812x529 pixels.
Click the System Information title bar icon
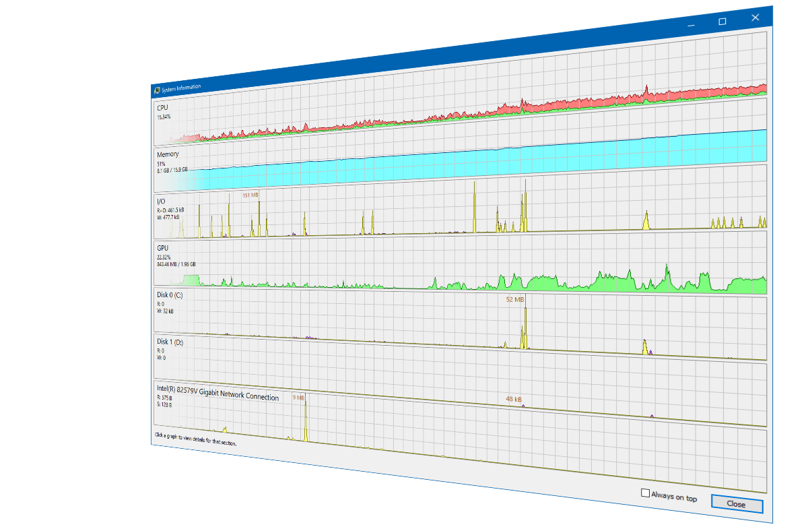coord(157,89)
